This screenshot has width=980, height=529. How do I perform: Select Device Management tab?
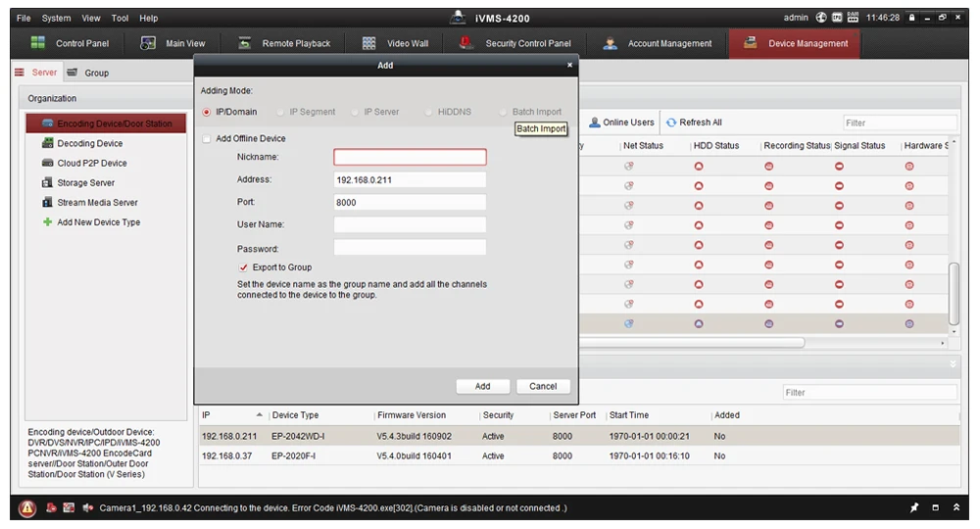pyautogui.click(x=795, y=44)
